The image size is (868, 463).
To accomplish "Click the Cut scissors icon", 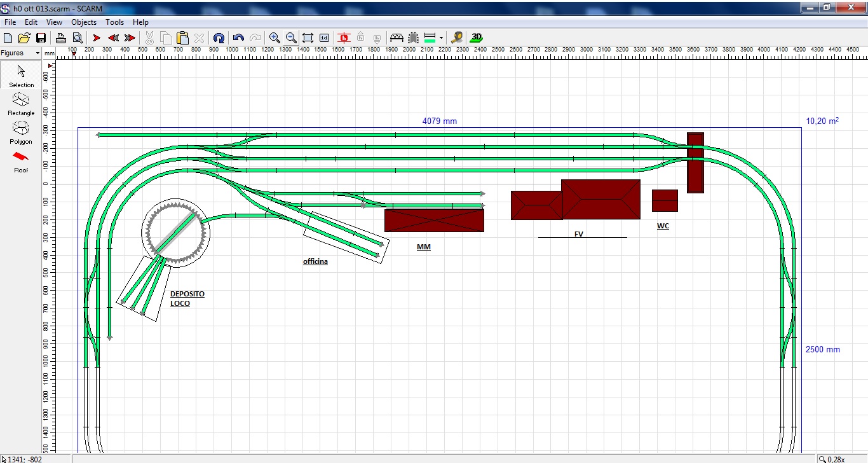I will click(x=150, y=38).
